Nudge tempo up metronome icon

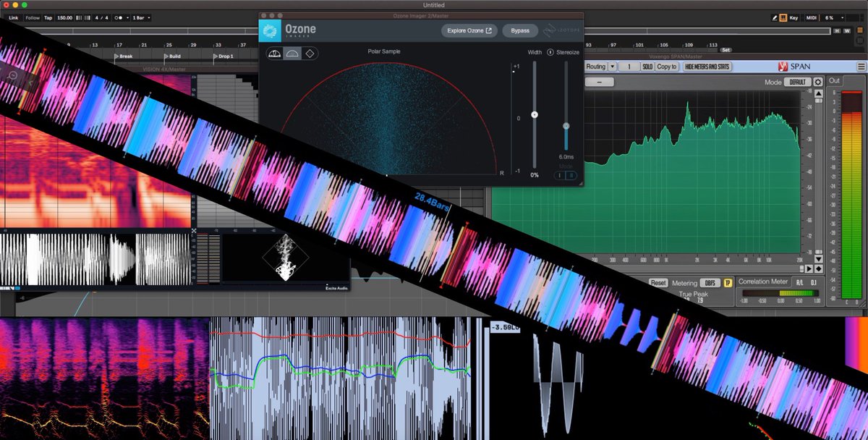coord(89,17)
